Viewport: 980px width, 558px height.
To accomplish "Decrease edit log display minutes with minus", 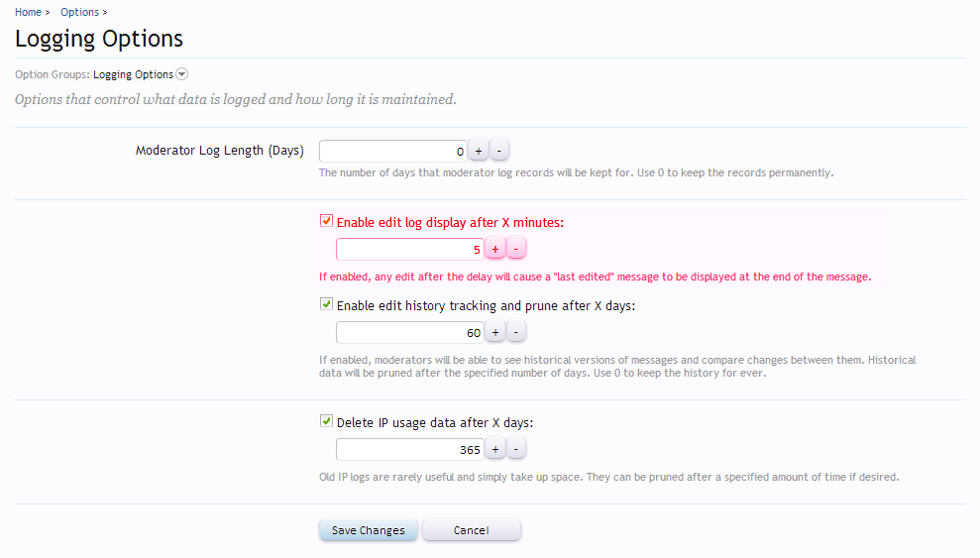I will [x=515, y=249].
